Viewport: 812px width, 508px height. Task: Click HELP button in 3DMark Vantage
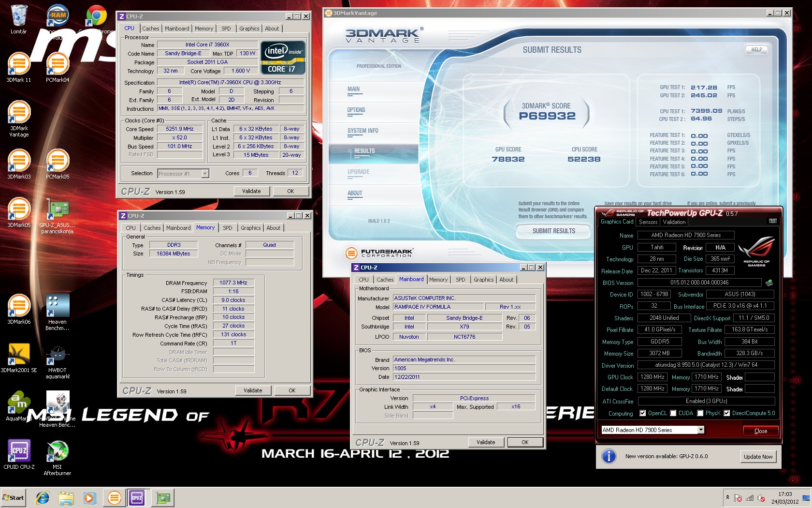click(x=756, y=50)
